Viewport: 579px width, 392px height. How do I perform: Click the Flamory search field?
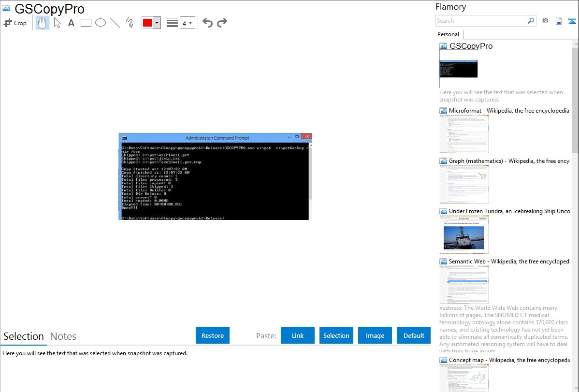(x=481, y=21)
